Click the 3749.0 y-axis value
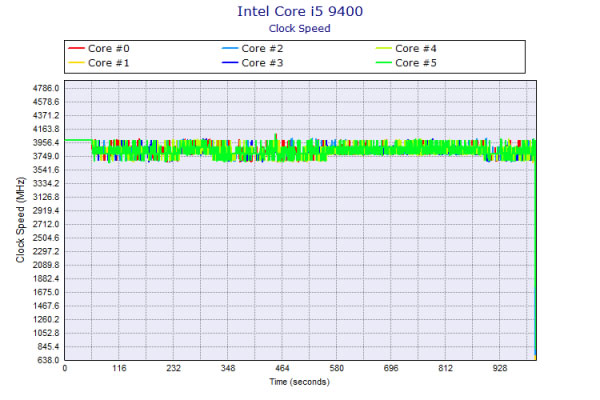The image size is (600, 400). 46,156
